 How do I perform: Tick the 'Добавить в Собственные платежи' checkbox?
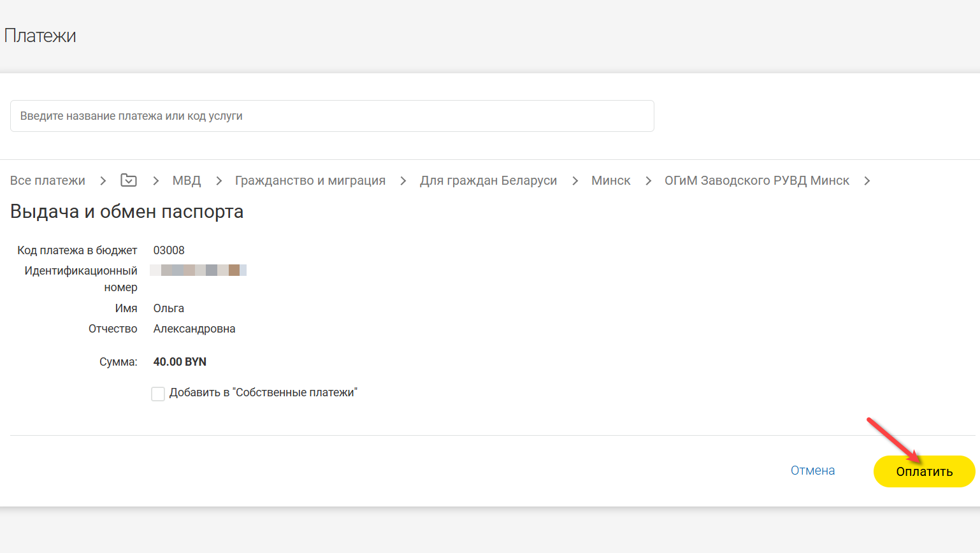(x=158, y=394)
